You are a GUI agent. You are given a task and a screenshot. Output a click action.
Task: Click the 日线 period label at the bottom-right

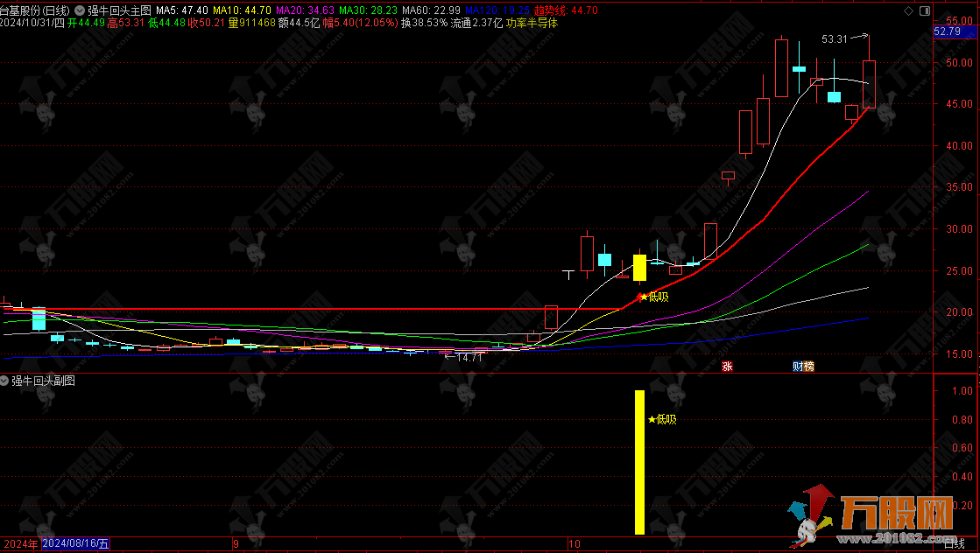click(955, 545)
